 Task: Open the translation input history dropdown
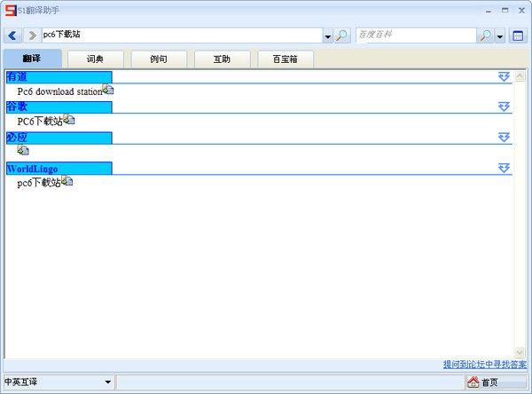click(328, 36)
